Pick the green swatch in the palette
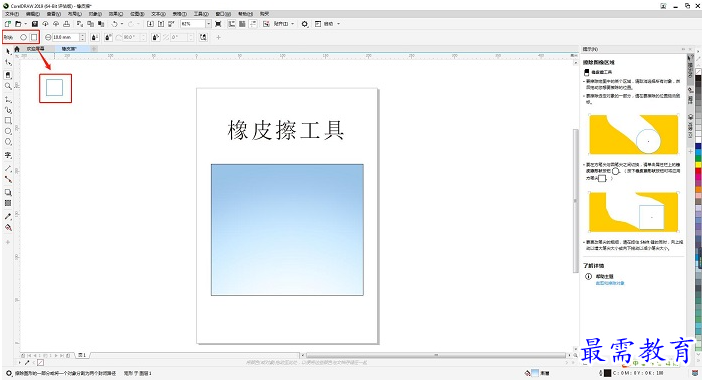702x382 pixels. (x=698, y=158)
